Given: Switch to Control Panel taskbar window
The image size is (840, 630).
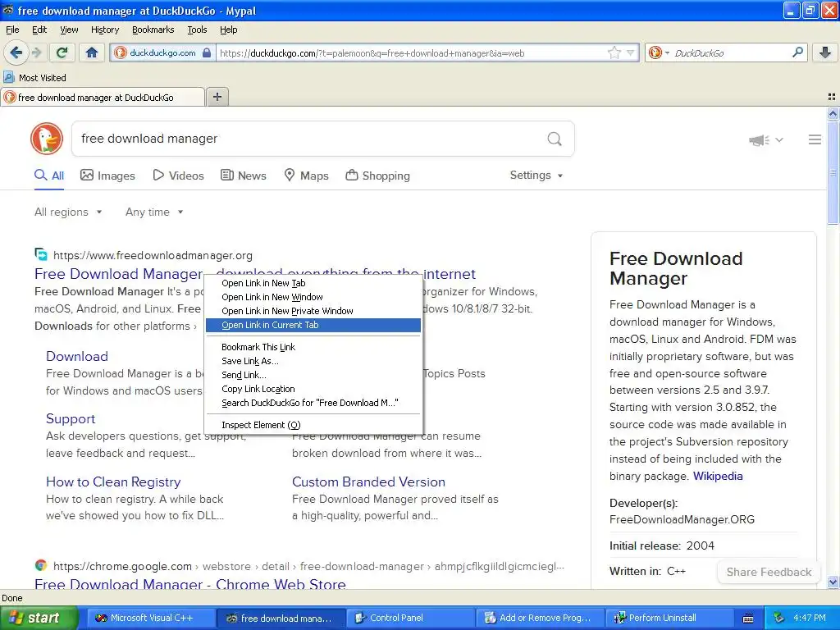Looking at the screenshot, I should [x=410, y=618].
